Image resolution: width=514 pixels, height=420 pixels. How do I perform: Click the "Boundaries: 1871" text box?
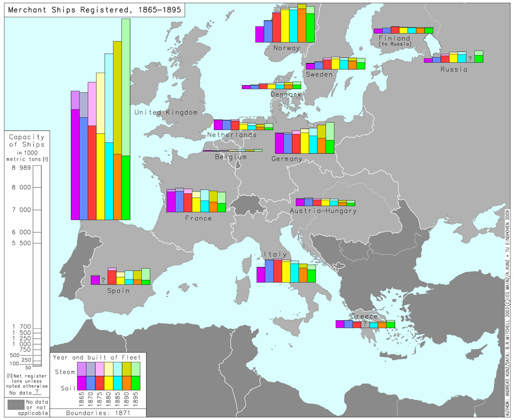click(x=98, y=413)
